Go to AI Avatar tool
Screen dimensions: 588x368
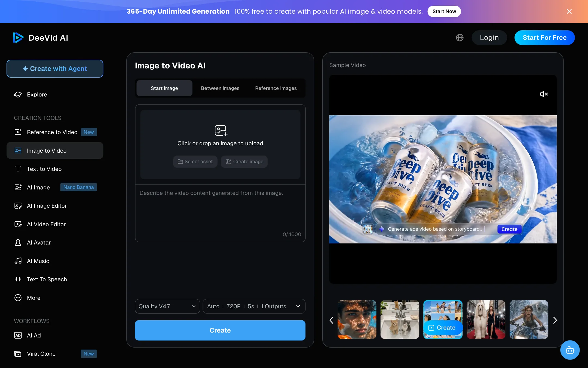click(55, 243)
